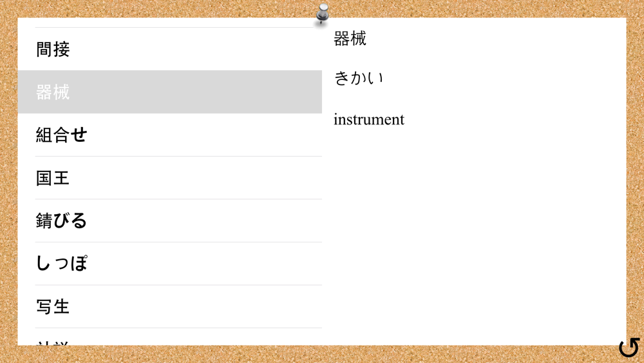
Task: Select the highlighted 器械 row in the list
Action: click(169, 92)
